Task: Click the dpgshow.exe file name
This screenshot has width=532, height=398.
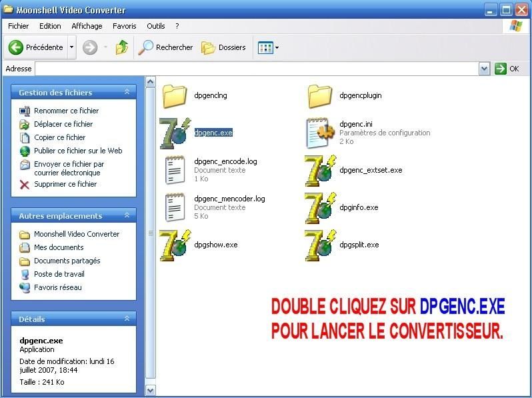Action: (x=216, y=245)
